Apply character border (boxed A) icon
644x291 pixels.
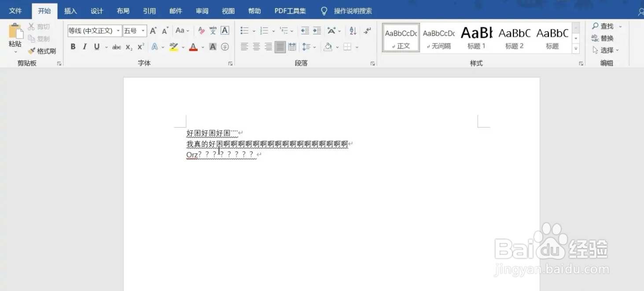click(225, 31)
